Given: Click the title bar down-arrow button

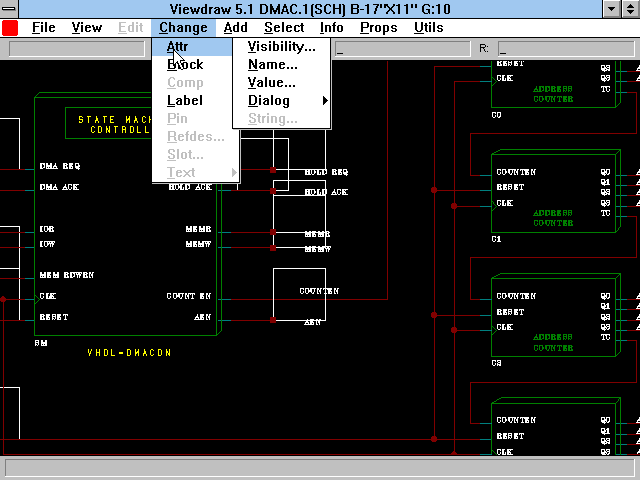Looking at the screenshot, I should 611,9.
